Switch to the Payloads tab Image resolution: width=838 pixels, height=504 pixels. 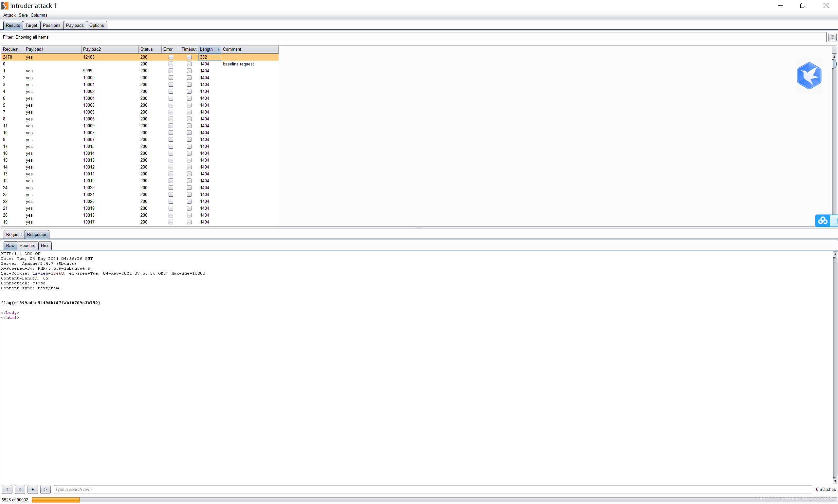point(75,26)
